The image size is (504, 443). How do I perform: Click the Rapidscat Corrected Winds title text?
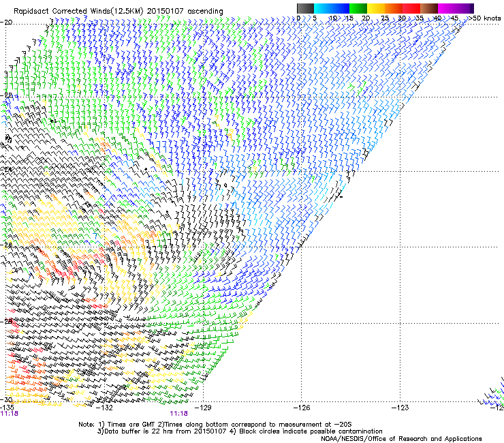[x=119, y=12]
